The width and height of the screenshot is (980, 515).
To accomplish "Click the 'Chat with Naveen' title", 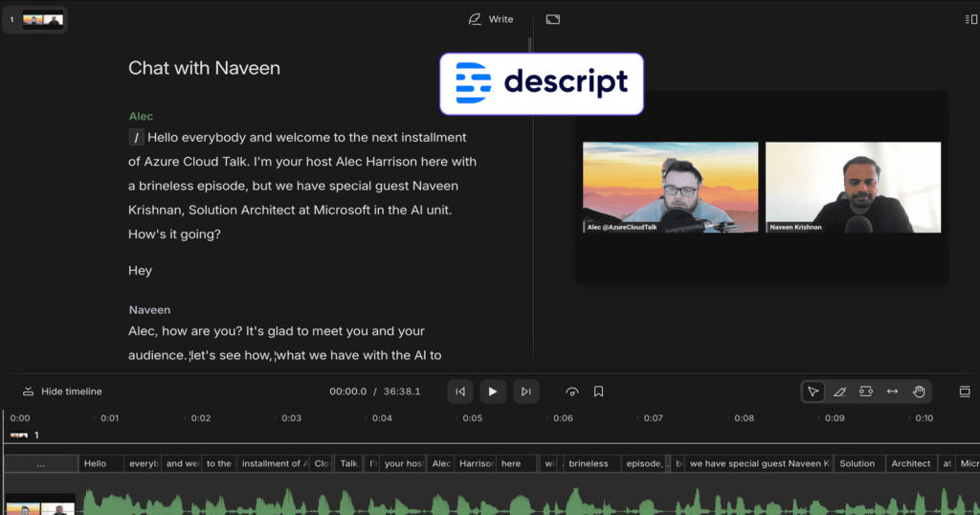I will click(x=204, y=68).
